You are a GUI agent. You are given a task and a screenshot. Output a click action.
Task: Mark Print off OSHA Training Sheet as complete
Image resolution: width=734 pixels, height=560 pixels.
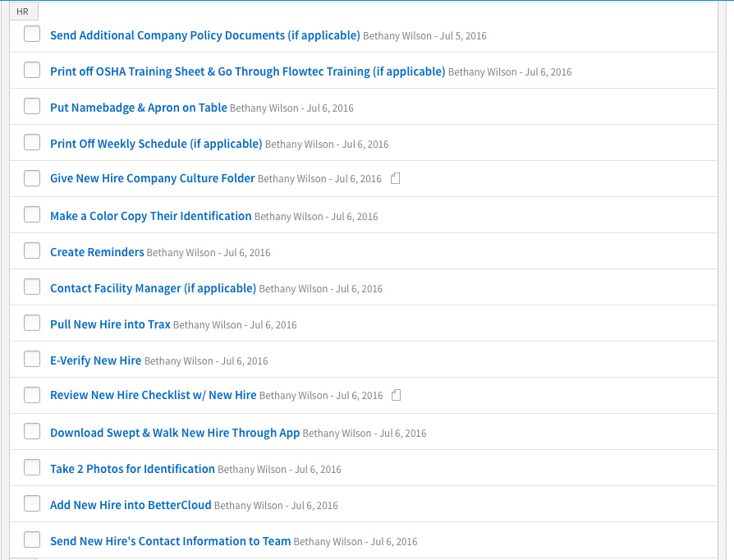(31, 70)
